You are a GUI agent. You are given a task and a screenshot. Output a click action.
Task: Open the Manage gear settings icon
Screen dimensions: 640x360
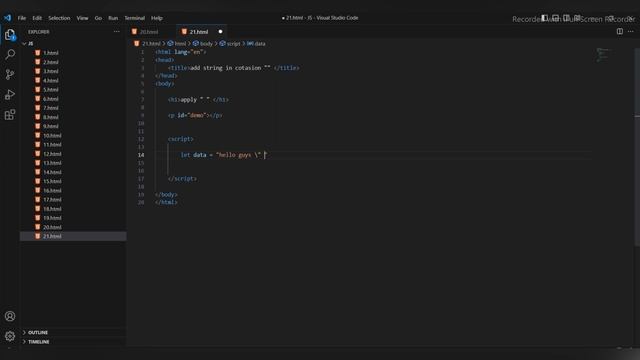coord(10,336)
